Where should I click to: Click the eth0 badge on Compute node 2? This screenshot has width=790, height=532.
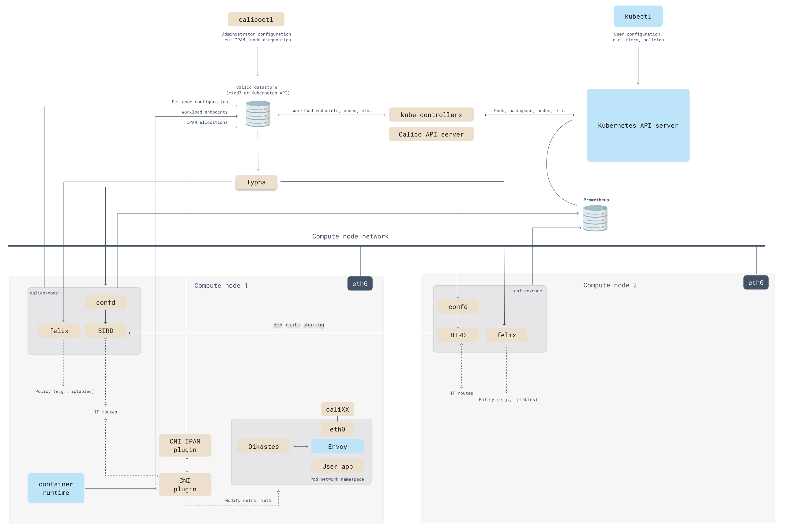coord(755,283)
